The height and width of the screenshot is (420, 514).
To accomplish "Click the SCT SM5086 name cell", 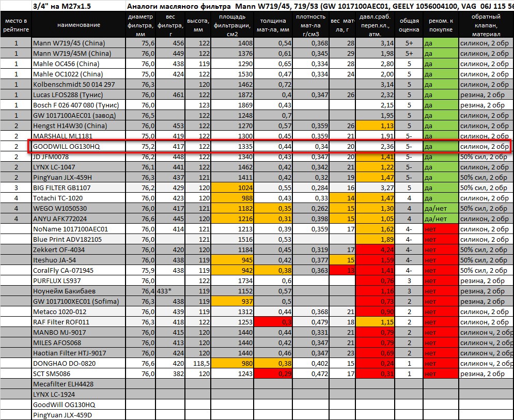I will (79, 374).
